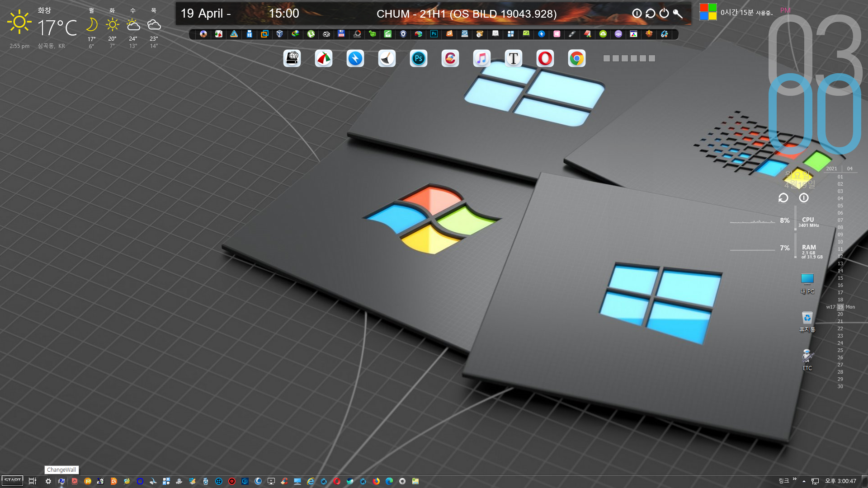868x488 pixels.
Task: Select the first dock page indicator square
Action: point(607,58)
